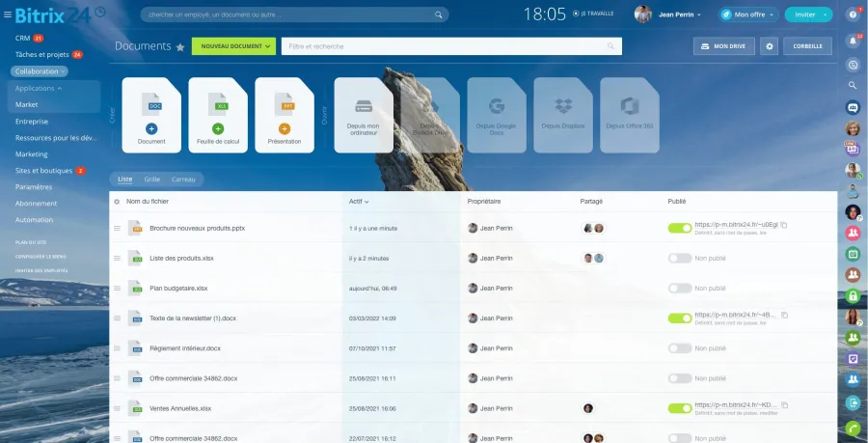Enable publishing for Plan budgetaire.xlsx
The width and height of the screenshot is (868, 443).
pos(680,288)
